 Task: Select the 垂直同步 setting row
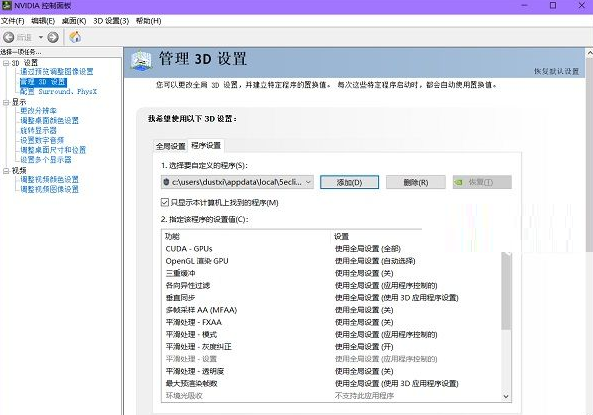pos(331,298)
